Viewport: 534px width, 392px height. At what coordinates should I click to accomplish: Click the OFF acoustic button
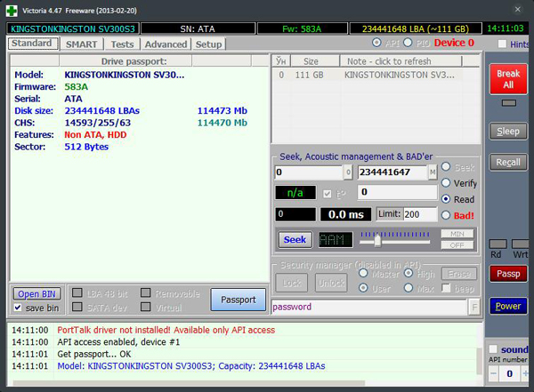pyautogui.click(x=457, y=245)
